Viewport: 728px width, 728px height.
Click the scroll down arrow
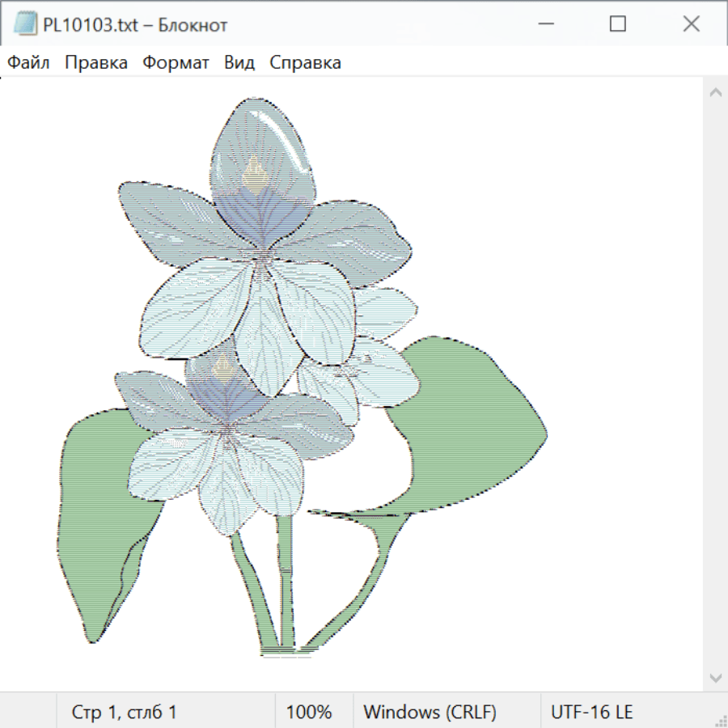coord(715,677)
